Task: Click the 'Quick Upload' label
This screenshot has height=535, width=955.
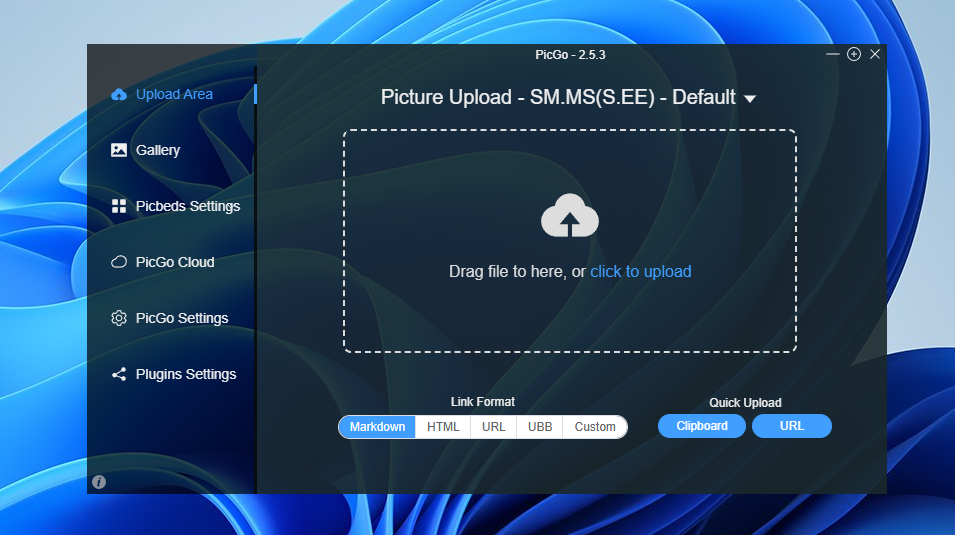Action: (x=745, y=403)
